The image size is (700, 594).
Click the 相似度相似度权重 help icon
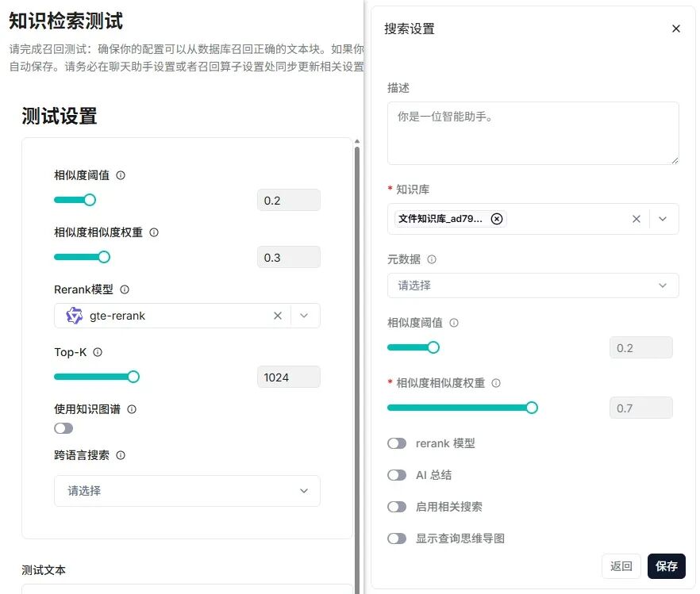pos(152,232)
